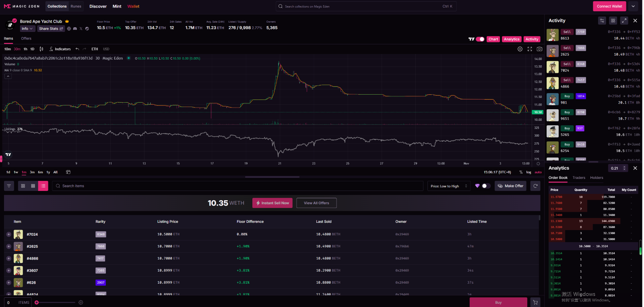644x307 pixels.
Task: Open the Activity panel filter settings icon
Action: [602, 21]
